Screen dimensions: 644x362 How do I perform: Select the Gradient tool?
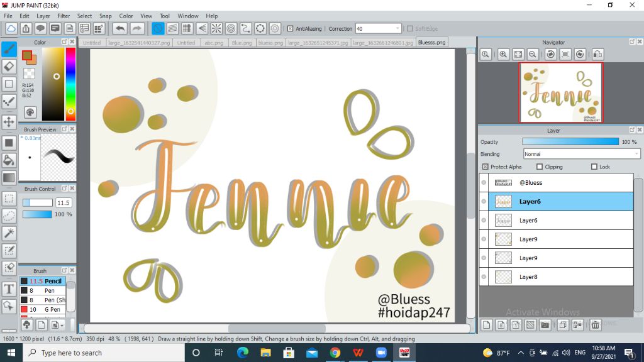[x=9, y=178]
